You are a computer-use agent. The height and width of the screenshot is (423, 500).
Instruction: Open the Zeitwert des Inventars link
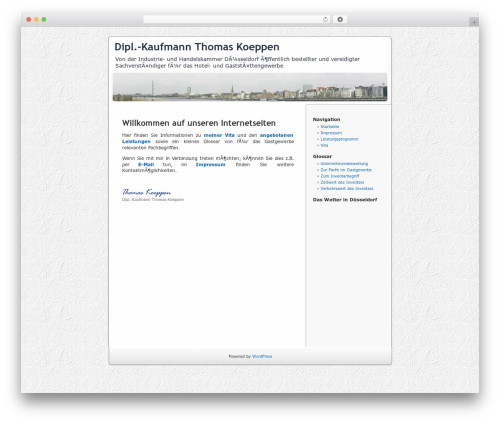(x=342, y=182)
